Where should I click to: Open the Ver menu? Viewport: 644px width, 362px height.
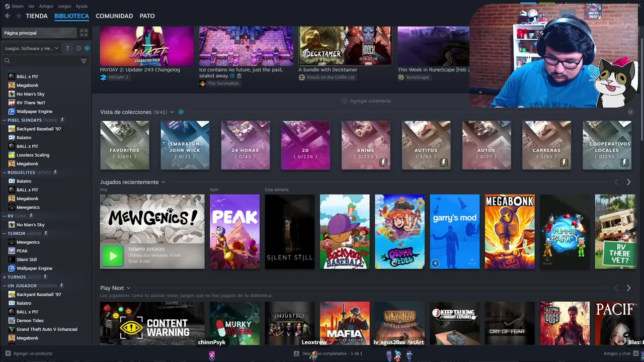(x=31, y=6)
